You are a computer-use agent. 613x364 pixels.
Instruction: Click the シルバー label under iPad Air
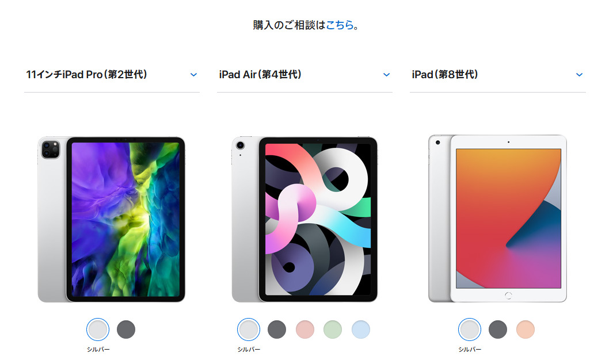[x=249, y=350]
